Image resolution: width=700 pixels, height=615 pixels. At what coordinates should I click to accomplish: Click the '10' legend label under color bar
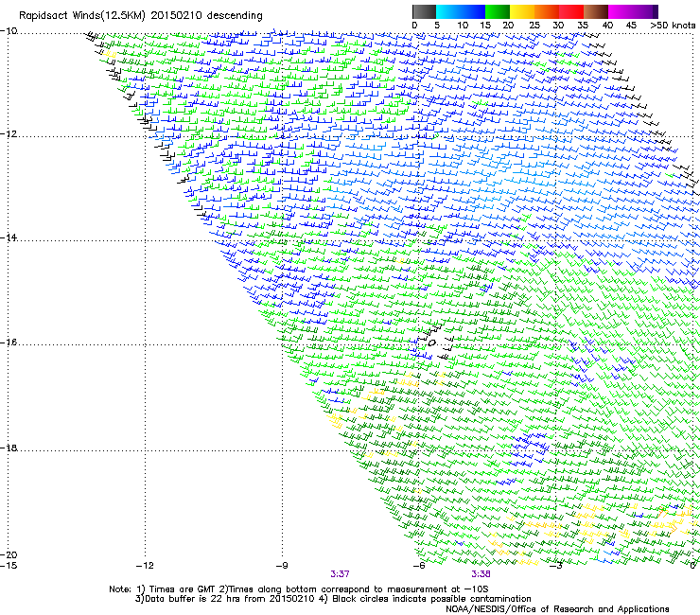point(463,26)
